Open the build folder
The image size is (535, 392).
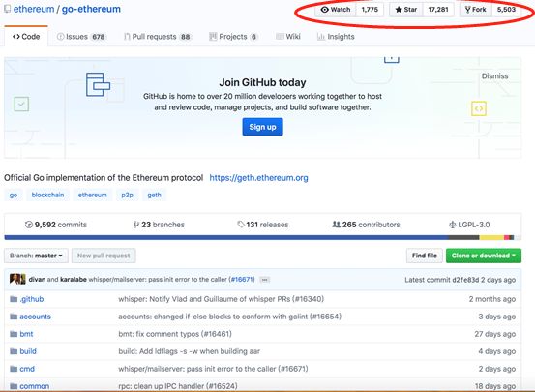[28, 351]
